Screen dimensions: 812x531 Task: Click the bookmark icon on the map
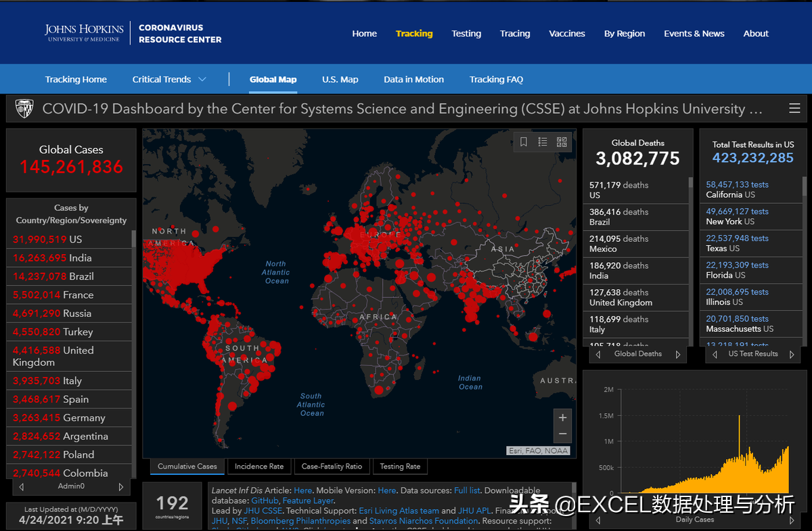524,142
